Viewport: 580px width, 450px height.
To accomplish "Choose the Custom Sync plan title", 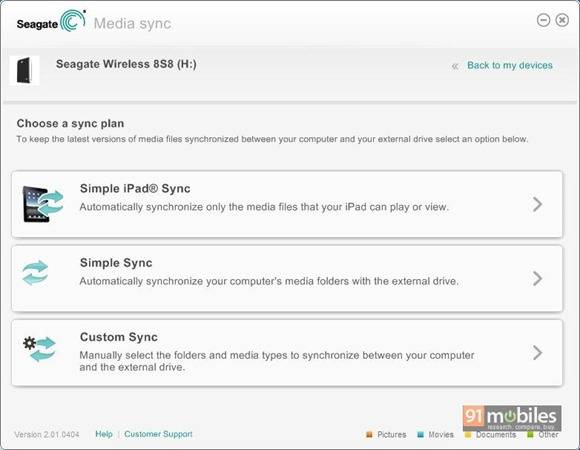I will (119, 337).
